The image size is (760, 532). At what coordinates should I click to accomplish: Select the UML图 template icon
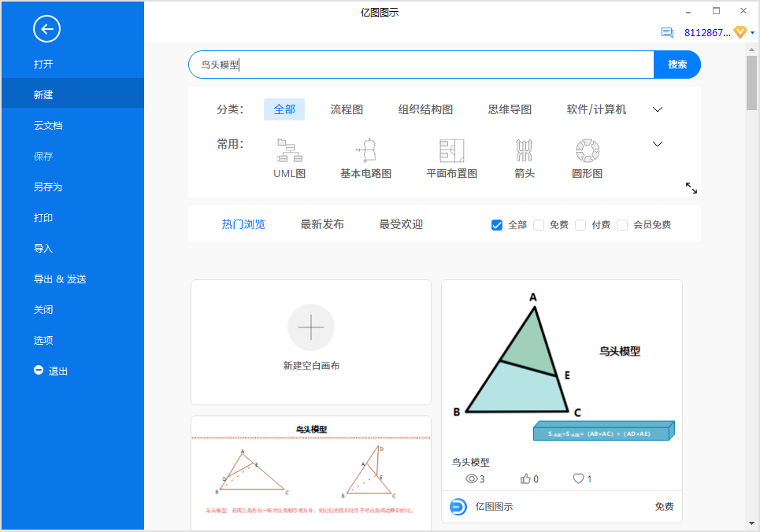pos(289,150)
